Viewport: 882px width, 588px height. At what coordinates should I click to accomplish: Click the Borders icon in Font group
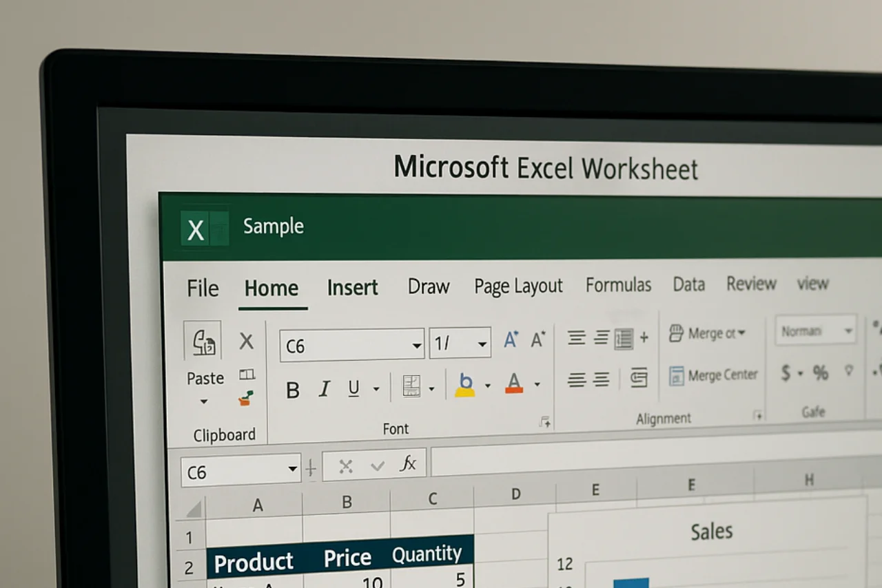coord(411,386)
